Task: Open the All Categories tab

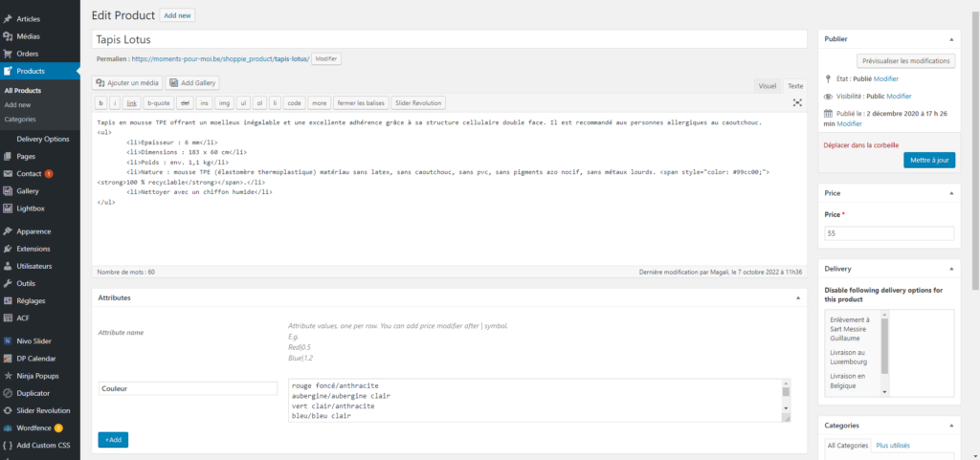Action: tap(848, 446)
